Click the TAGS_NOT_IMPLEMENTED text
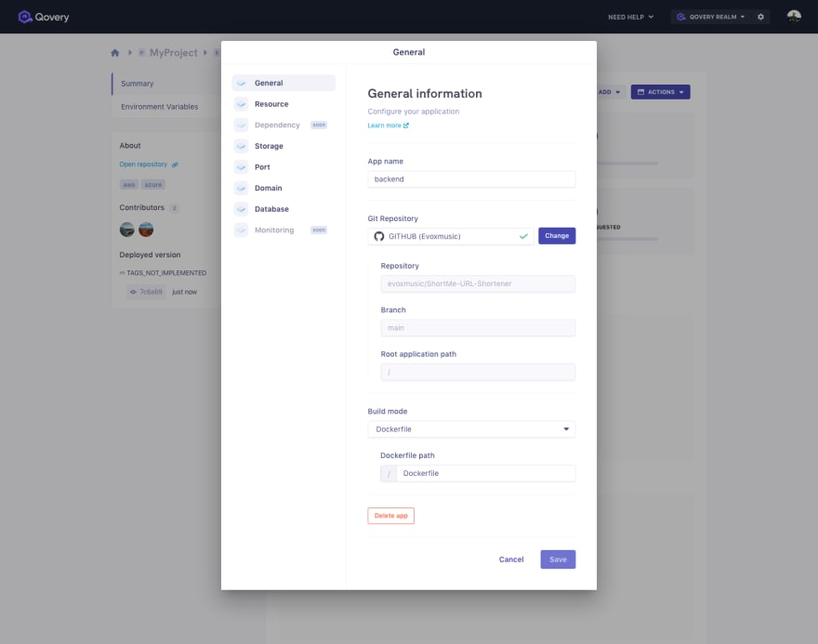This screenshot has width=818, height=644. click(x=166, y=272)
